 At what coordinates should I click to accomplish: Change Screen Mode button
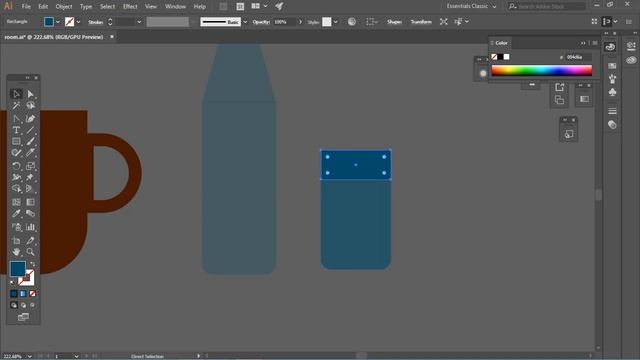23,317
